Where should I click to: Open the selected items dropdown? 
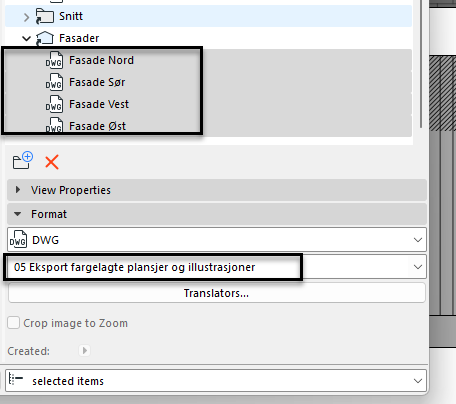tap(216, 380)
